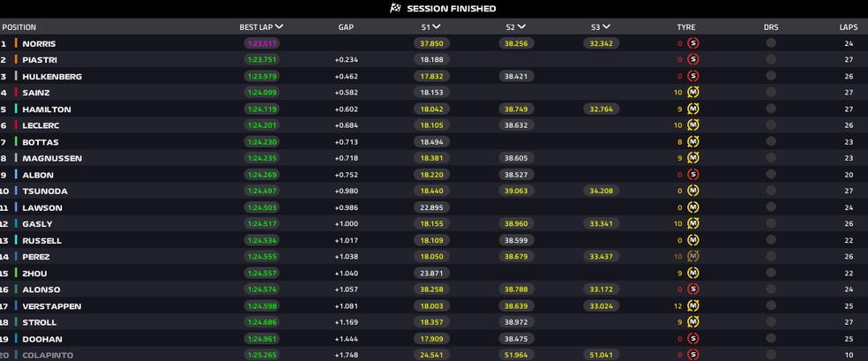This screenshot has height=361, width=868.
Task: Click Zhou's medium tyre icon
Action: pyautogui.click(x=693, y=273)
